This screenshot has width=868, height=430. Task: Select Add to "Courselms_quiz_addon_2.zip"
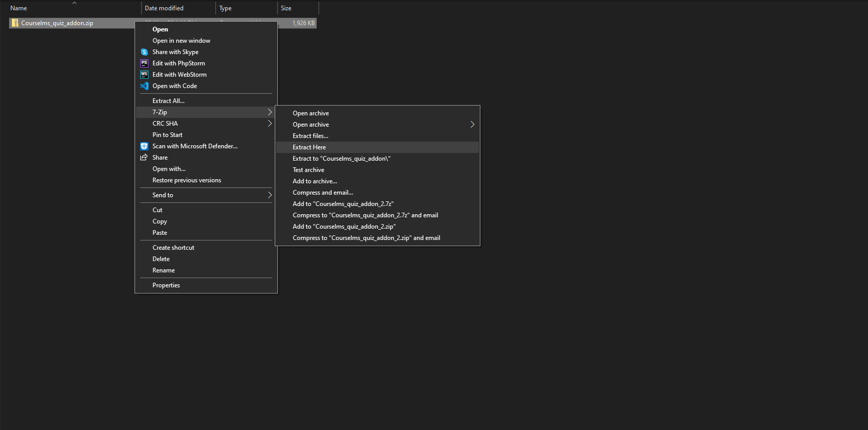378,227
